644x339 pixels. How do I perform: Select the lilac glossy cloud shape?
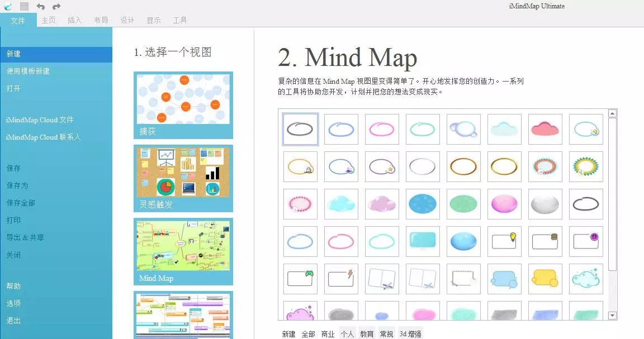point(382,204)
